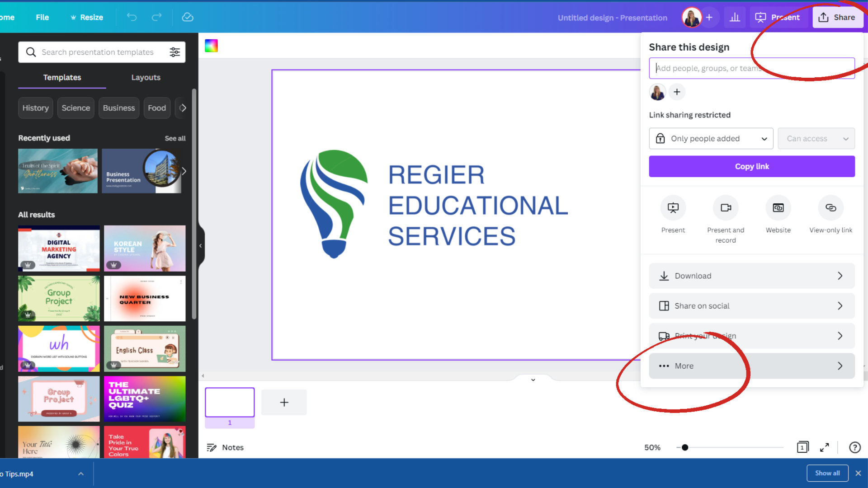Choose the Digital Marketing Agency template
Screen dimensions: 868x488
(59, 249)
